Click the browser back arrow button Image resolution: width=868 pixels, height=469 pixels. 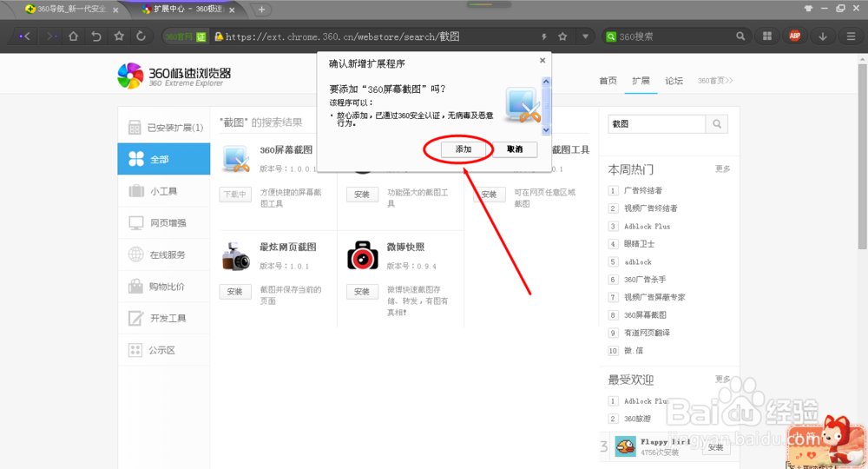(25, 36)
